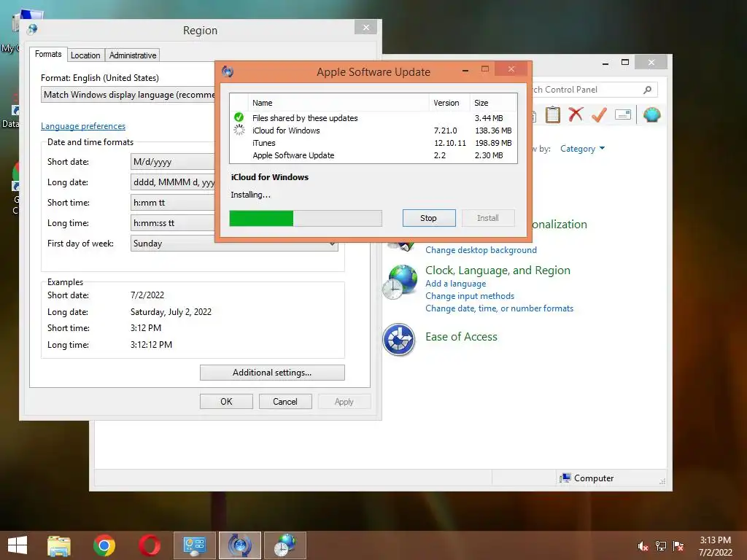This screenshot has height=560, width=747.
Task: Click the blue shell globe toolbar icon
Action: [x=651, y=114]
